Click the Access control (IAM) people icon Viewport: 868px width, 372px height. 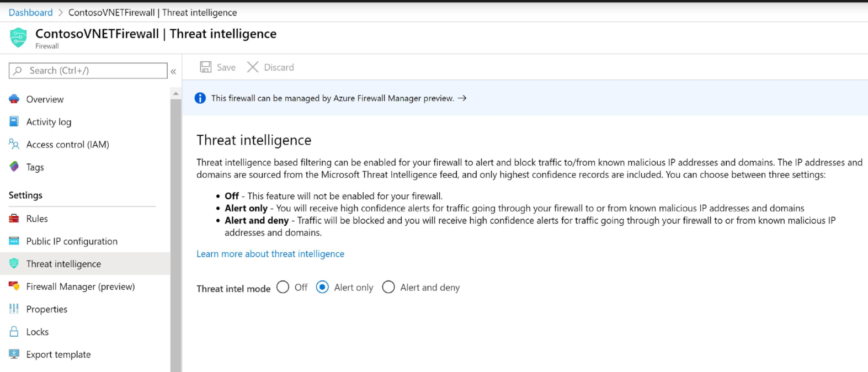point(14,144)
